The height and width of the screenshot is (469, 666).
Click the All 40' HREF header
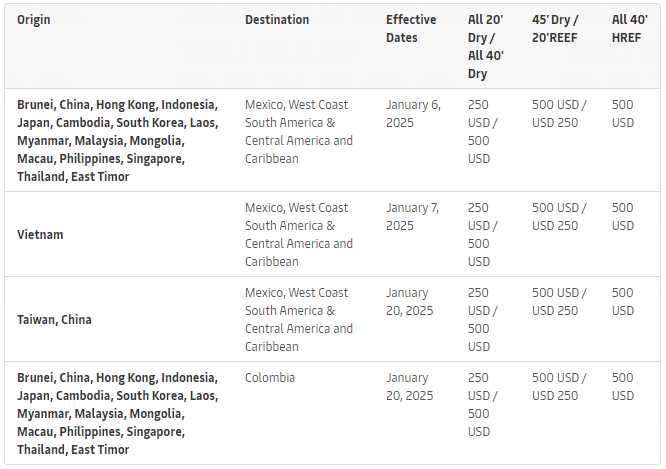tap(629, 29)
